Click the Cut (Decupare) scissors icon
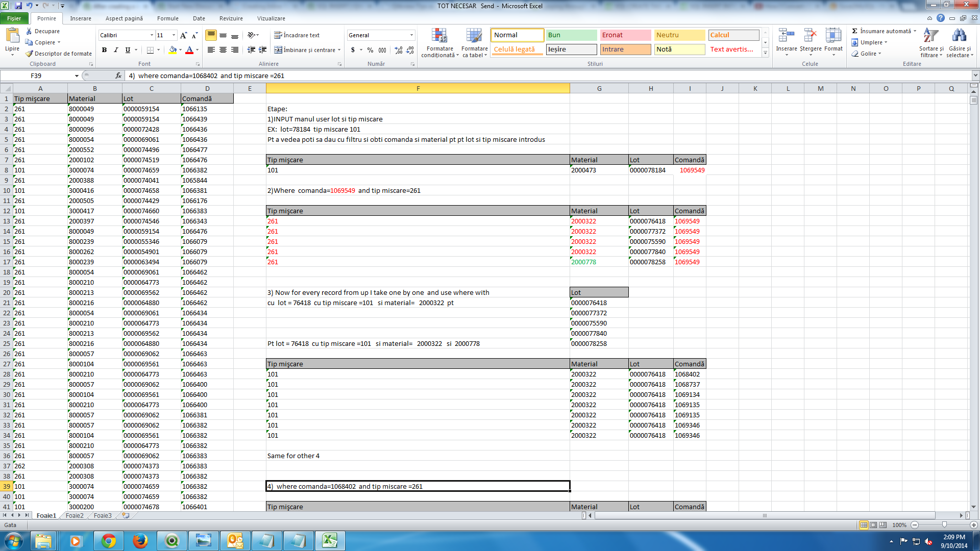The image size is (980, 551). [x=29, y=31]
